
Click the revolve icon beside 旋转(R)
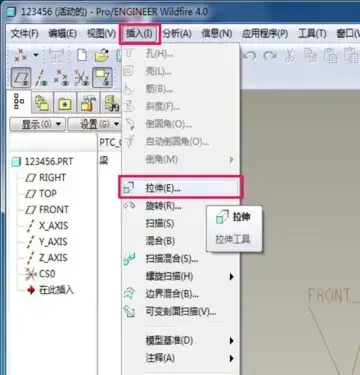point(129,206)
